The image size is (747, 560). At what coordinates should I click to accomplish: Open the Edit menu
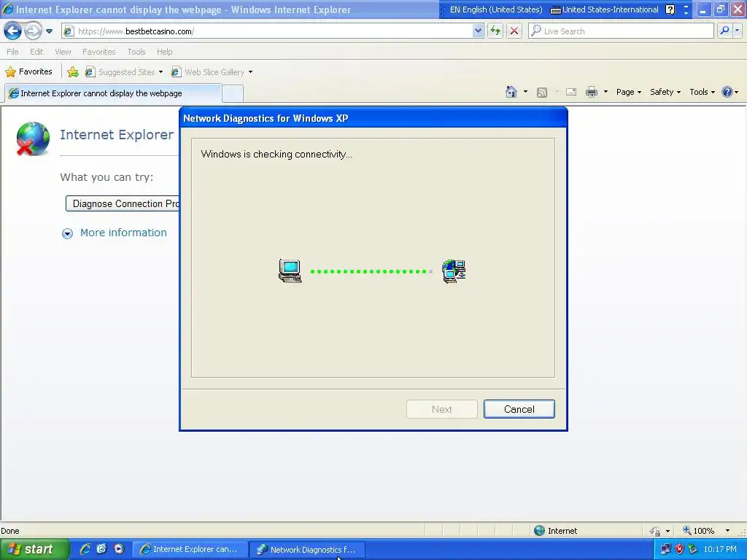(x=36, y=52)
